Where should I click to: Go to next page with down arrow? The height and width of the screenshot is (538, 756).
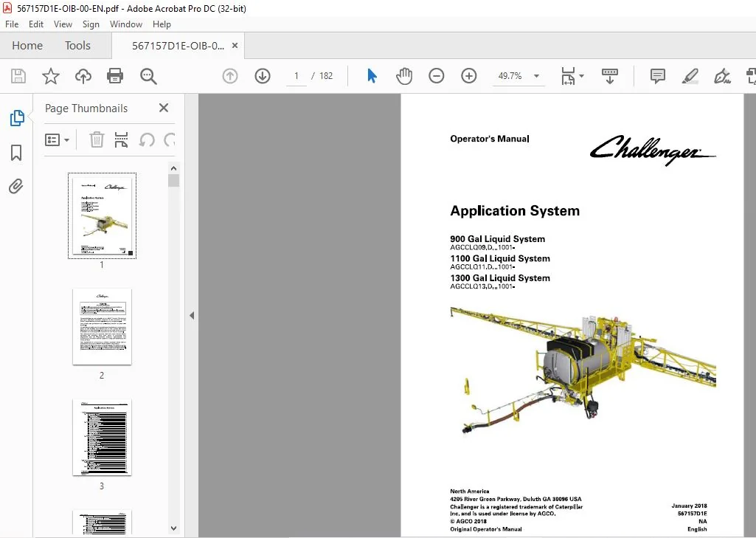pyautogui.click(x=263, y=76)
